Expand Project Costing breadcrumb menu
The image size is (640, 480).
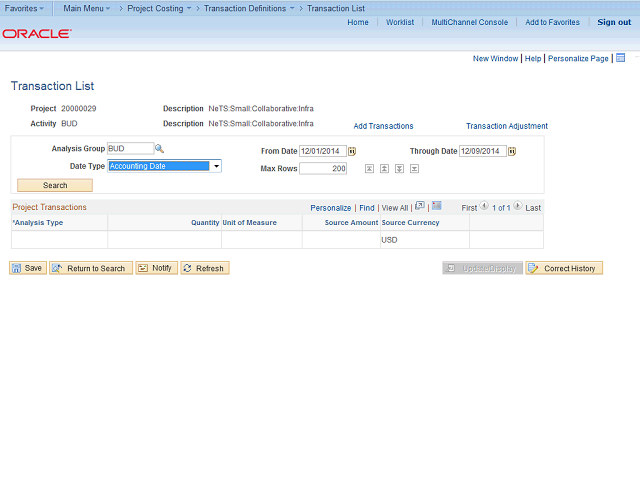(159, 8)
